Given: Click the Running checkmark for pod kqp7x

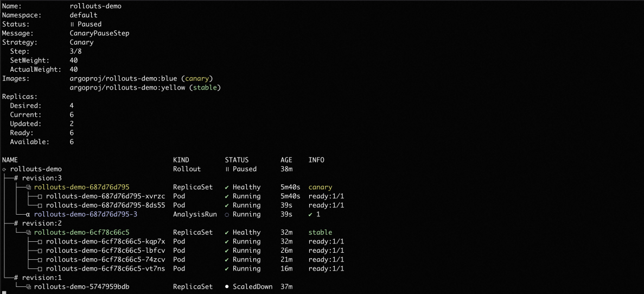Looking at the screenshot, I should pos(227,241).
